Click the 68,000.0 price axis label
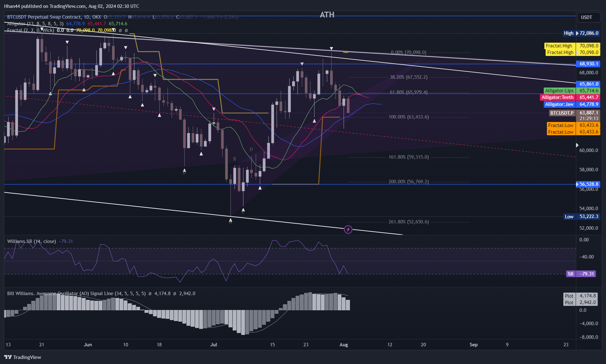 coord(589,73)
